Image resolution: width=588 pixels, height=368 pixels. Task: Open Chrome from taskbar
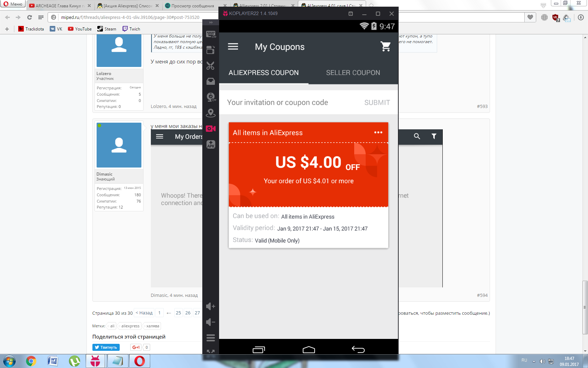coord(31,361)
